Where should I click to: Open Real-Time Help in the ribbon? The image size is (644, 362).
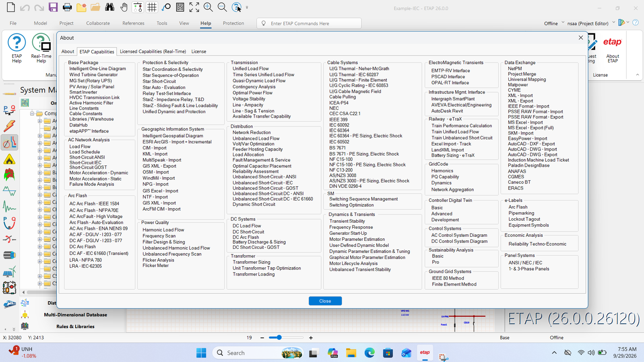click(41, 48)
